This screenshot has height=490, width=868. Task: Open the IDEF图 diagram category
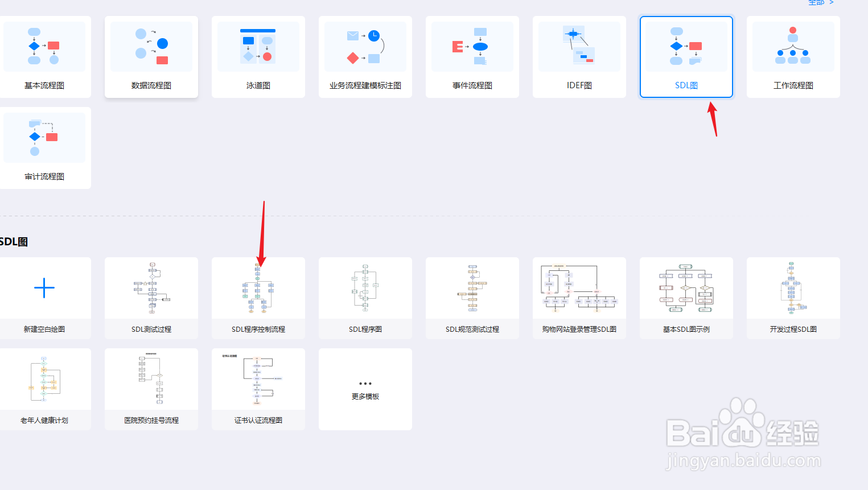pos(579,46)
